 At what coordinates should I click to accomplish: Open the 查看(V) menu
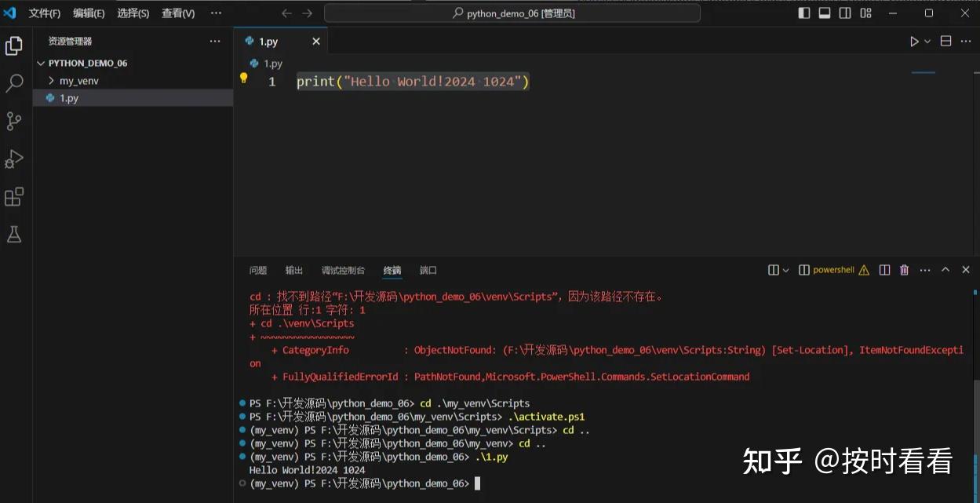click(178, 13)
